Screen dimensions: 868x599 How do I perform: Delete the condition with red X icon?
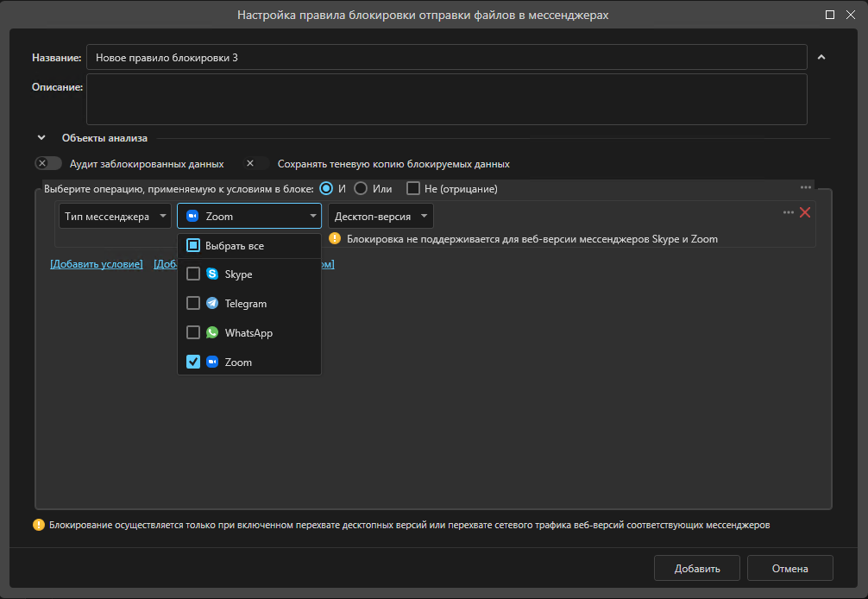(x=805, y=212)
